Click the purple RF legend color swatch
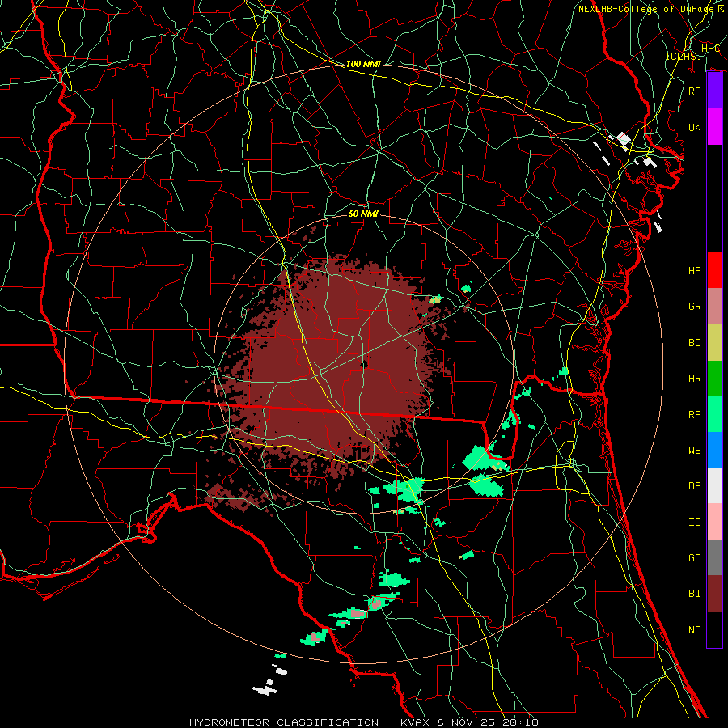 tap(714, 91)
